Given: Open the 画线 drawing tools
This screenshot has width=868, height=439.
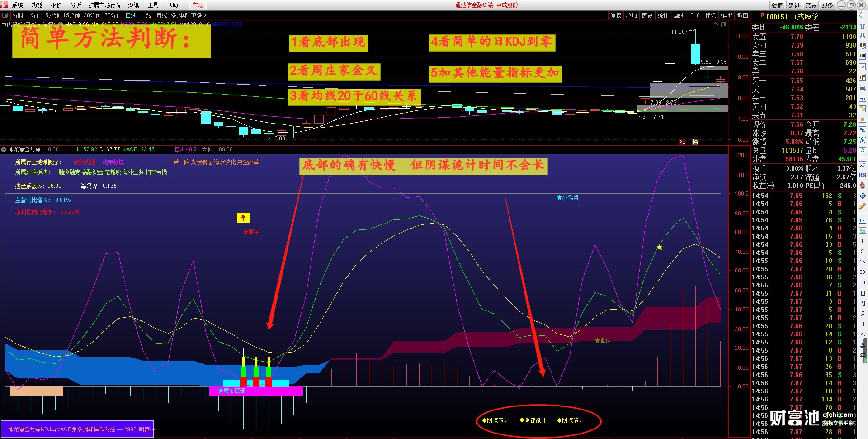Looking at the screenshot, I should click(679, 15).
